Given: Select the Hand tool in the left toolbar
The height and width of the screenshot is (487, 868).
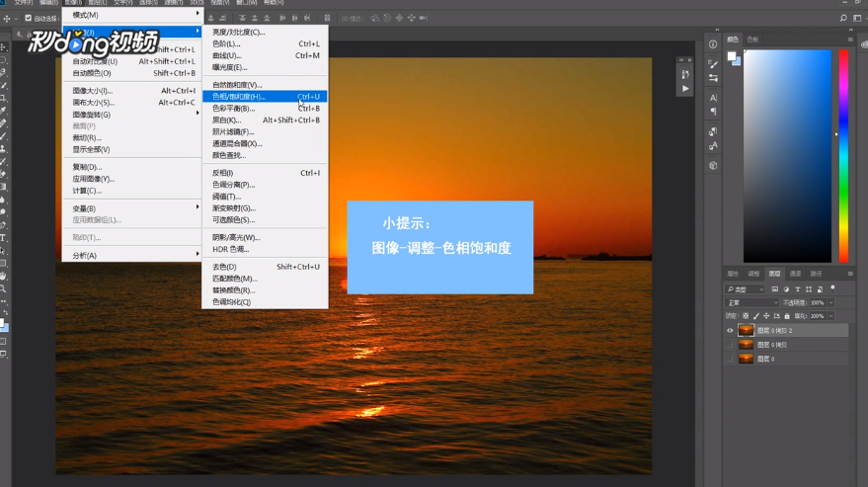Looking at the screenshot, I should tap(3, 276).
